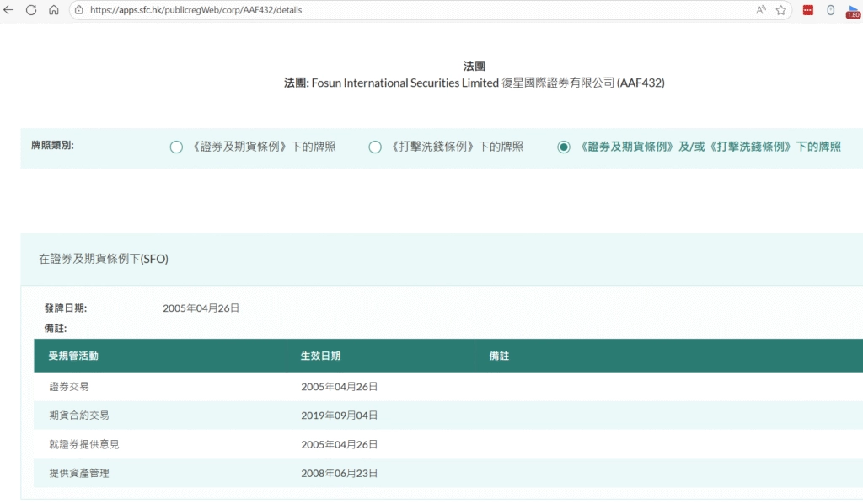Bookmark page with the star icon
The height and width of the screenshot is (504, 863).
tap(781, 10)
